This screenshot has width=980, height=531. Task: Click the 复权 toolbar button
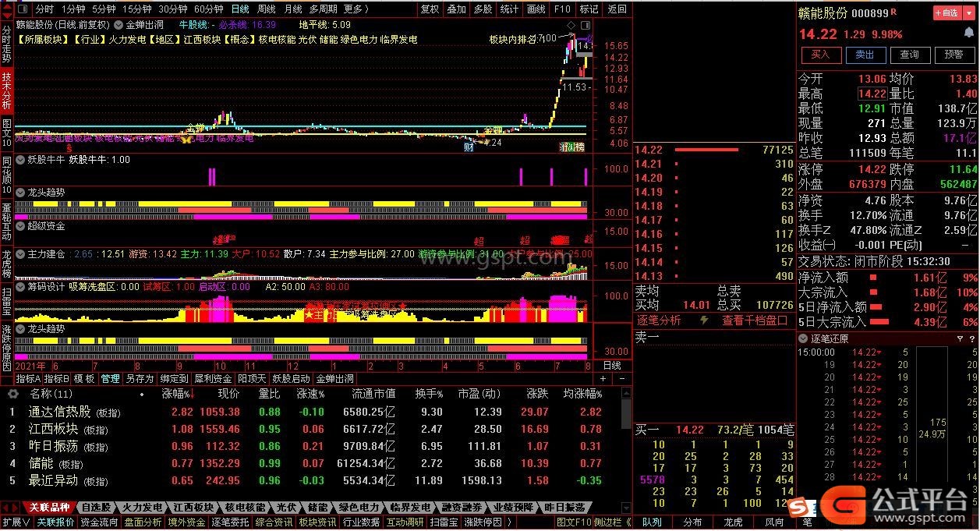coord(430,9)
